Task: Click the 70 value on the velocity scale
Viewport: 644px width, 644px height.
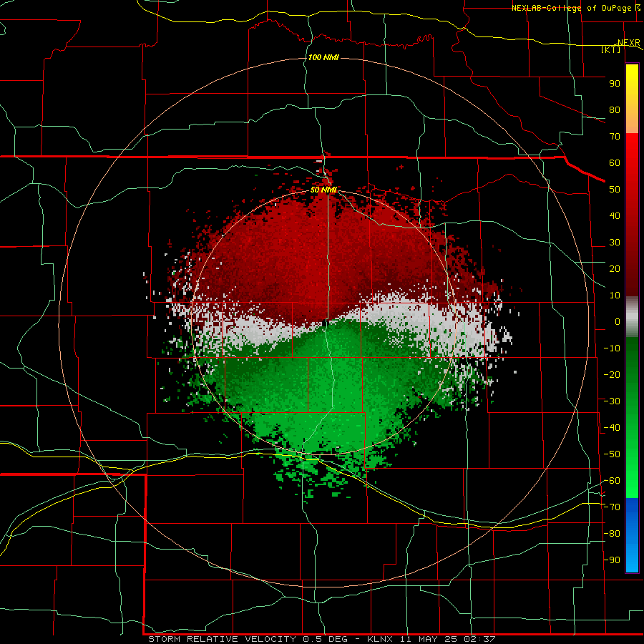Action: pos(615,137)
